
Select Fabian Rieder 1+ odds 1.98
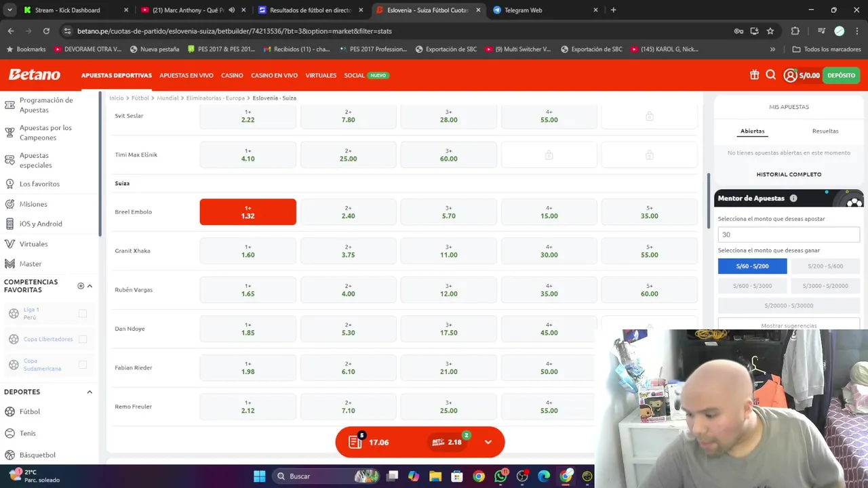tap(248, 368)
